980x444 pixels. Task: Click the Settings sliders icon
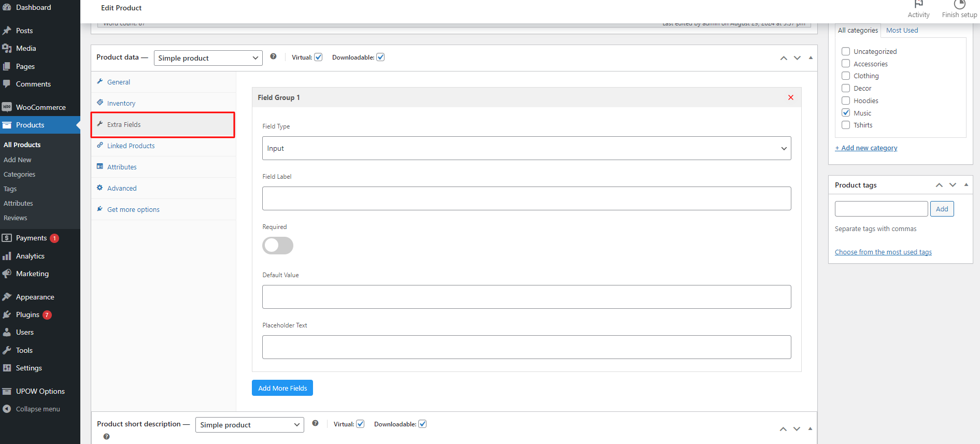(7, 368)
